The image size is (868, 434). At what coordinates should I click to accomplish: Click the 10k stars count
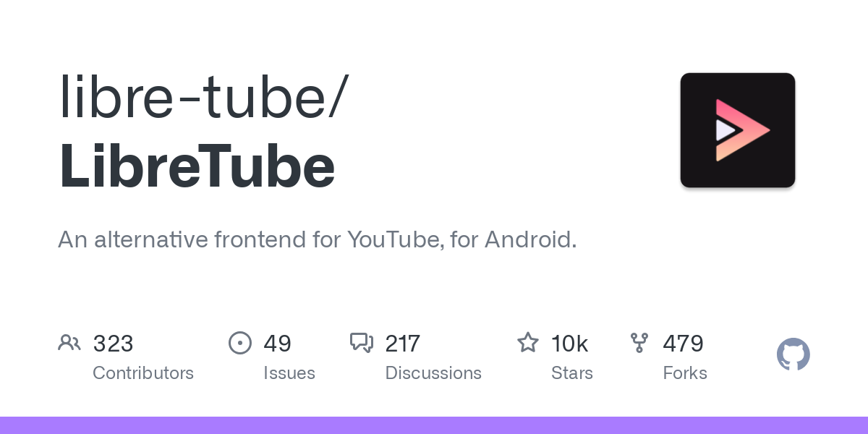[569, 344]
